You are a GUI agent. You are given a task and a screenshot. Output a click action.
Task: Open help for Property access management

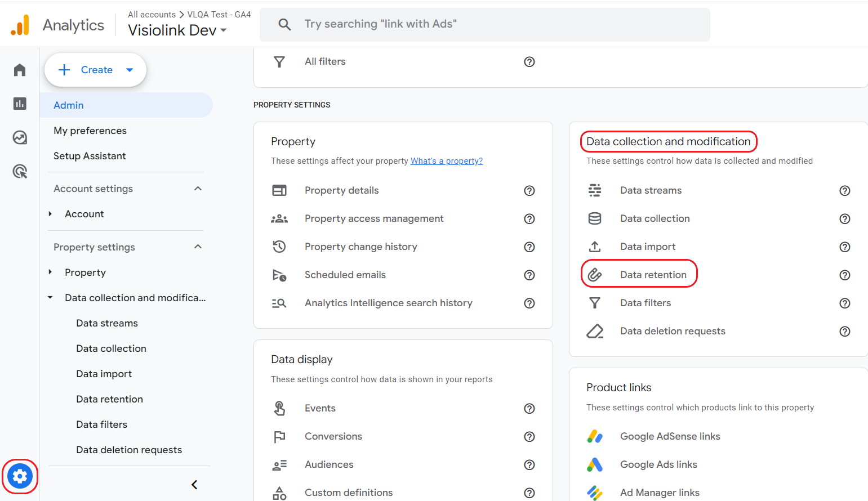click(x=529, y=219)
